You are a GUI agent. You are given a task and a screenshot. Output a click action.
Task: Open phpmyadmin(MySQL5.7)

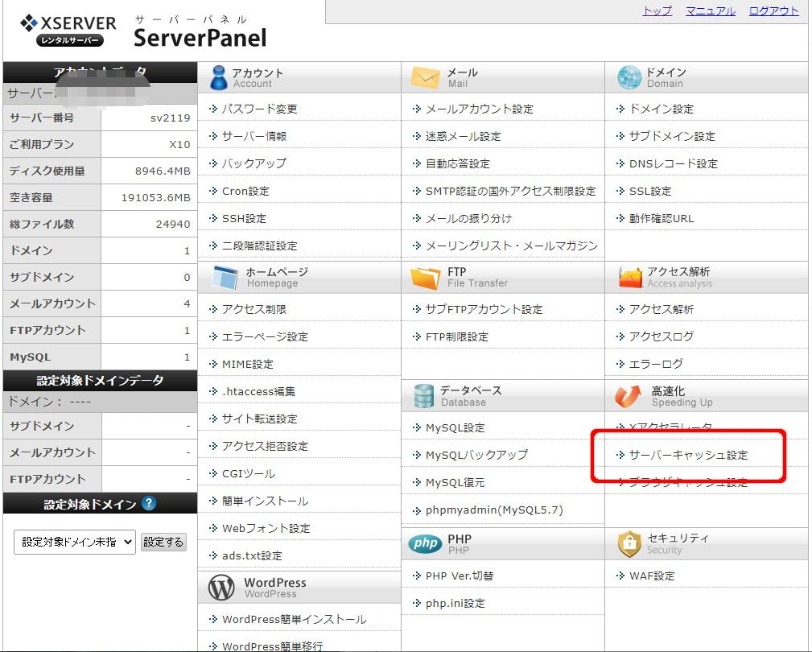(494, 510)
